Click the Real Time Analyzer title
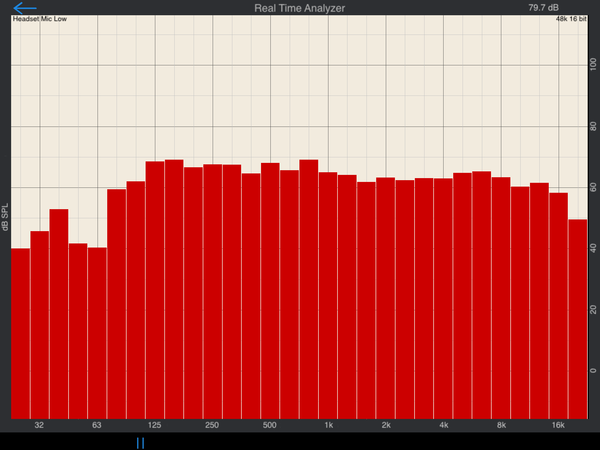600x450 pixels. coord(300,8)
